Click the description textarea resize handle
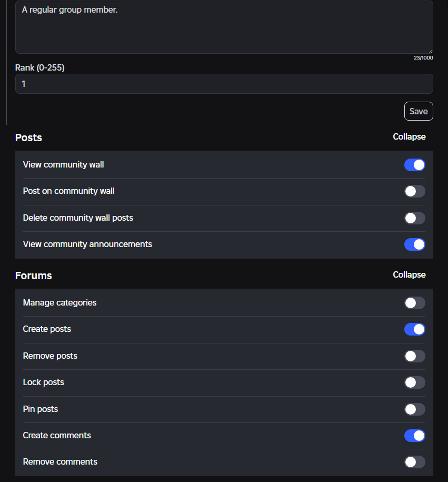The width and height of the screenshot is (448, 482). click(x=430, y=50)
